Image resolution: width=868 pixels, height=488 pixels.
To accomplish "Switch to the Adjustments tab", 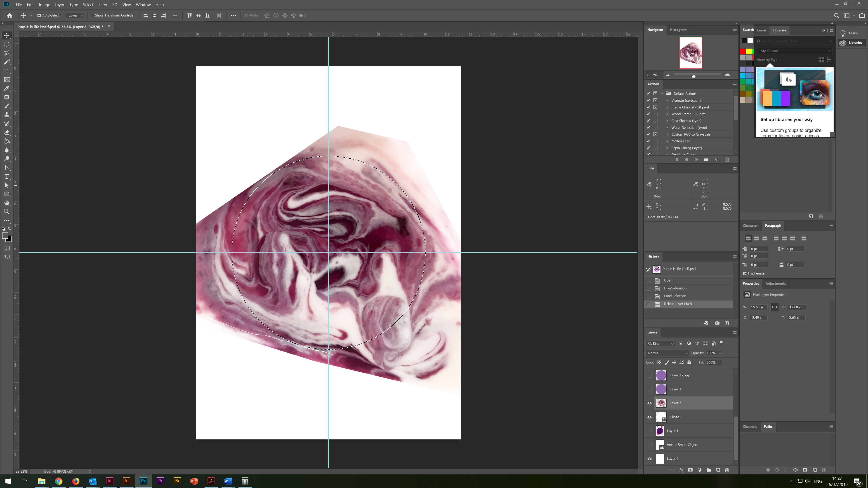I will click(x=775, y=284).
